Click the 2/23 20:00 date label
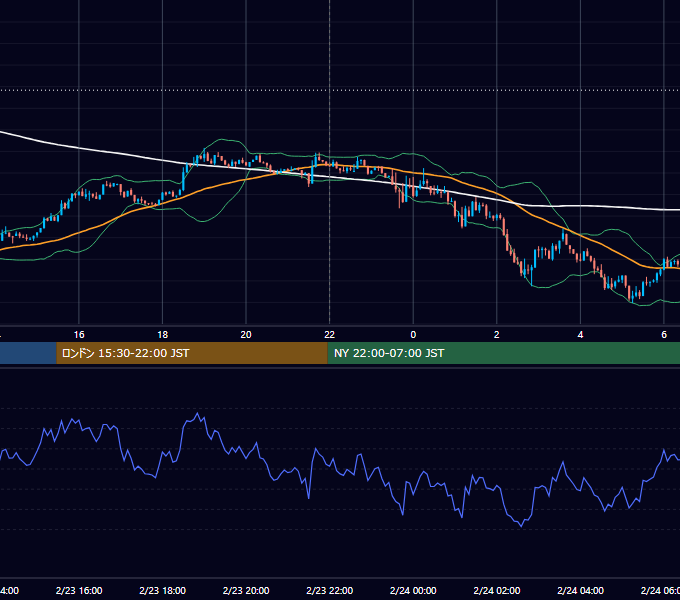680x600 pixels. coord(246,590)
